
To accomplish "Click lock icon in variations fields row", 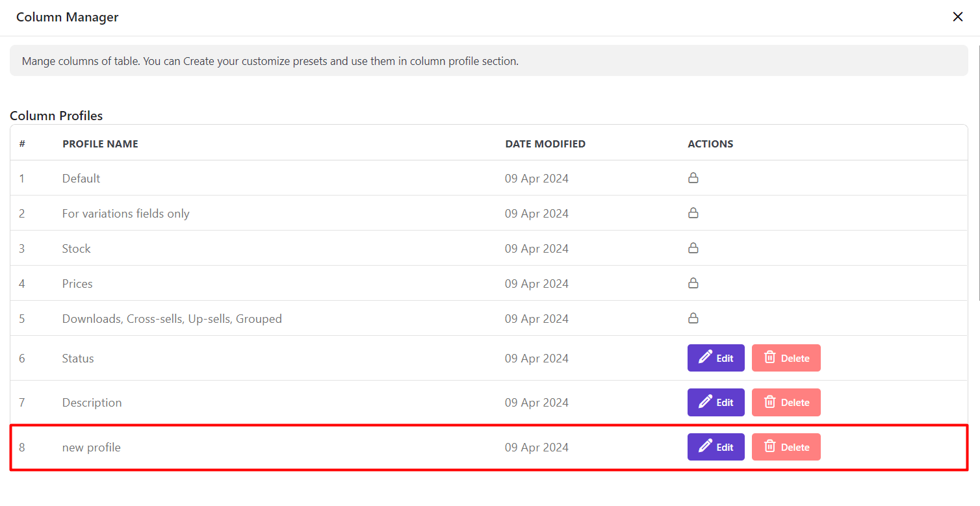I will (693, 213).
